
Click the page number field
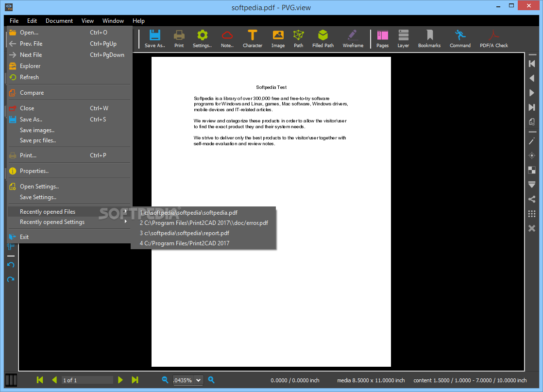click(87, 380)
